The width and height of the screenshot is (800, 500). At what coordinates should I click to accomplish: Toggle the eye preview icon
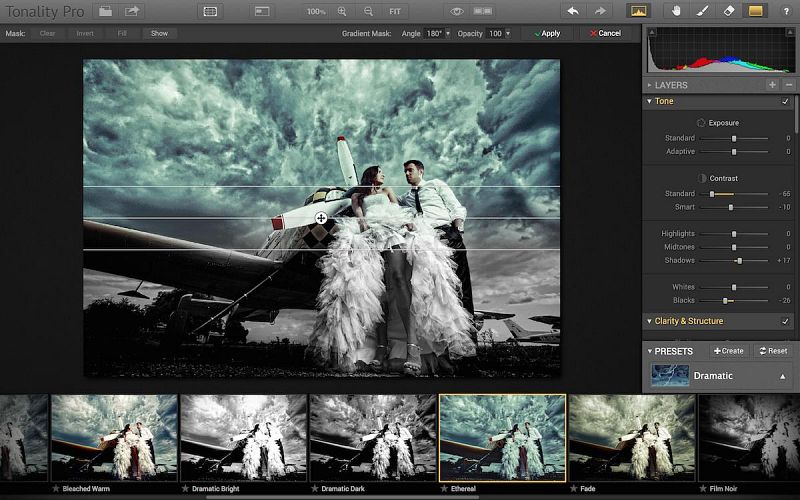(457, 11)
